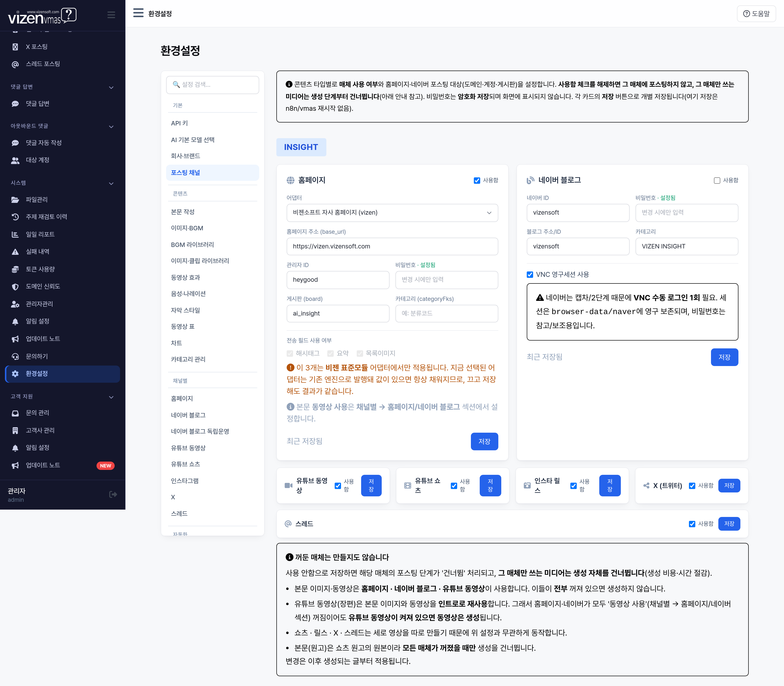Collapse the 아웃바운드 댓글 sidebar section
Screen dimensions: 784x686
(x=111, y=126)
